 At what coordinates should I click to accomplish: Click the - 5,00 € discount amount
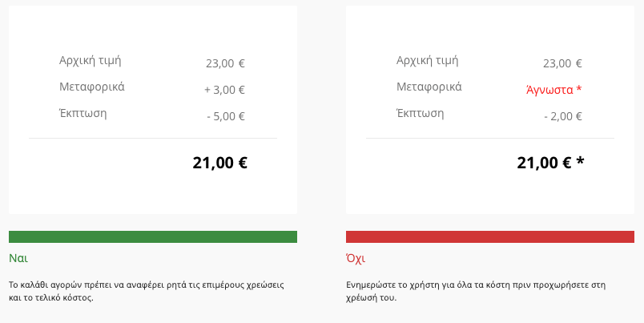226,116
